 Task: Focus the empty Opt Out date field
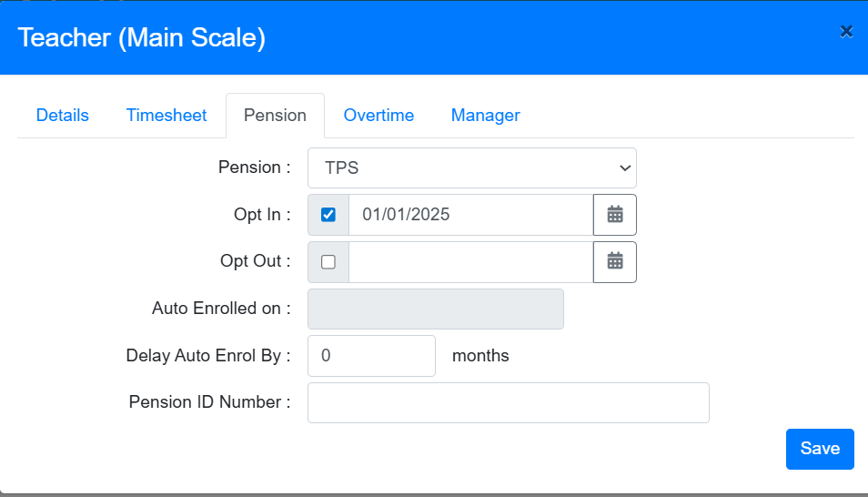click(470, 262)
